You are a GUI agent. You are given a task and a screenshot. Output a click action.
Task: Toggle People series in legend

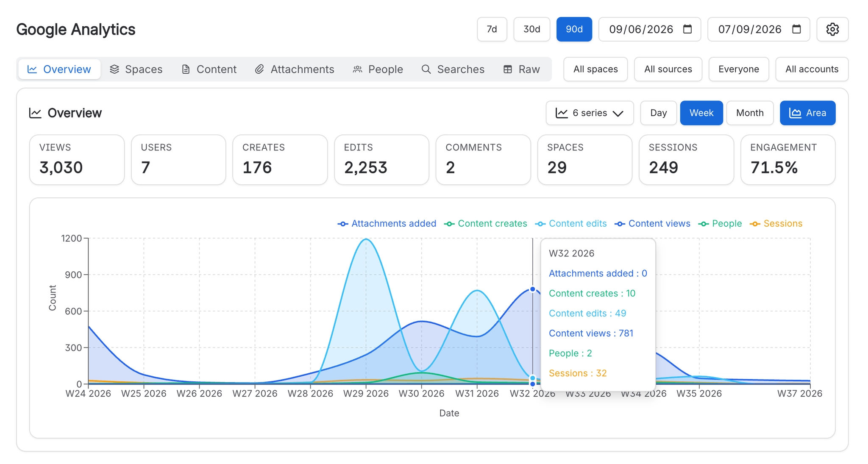720,223
